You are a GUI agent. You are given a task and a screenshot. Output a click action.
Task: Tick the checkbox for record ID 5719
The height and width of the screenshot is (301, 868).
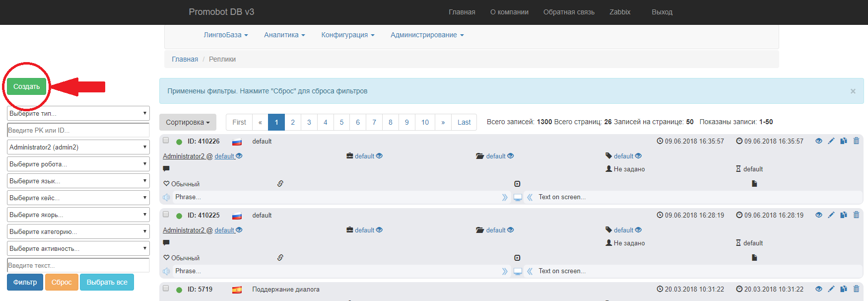[x=166, y=289]
